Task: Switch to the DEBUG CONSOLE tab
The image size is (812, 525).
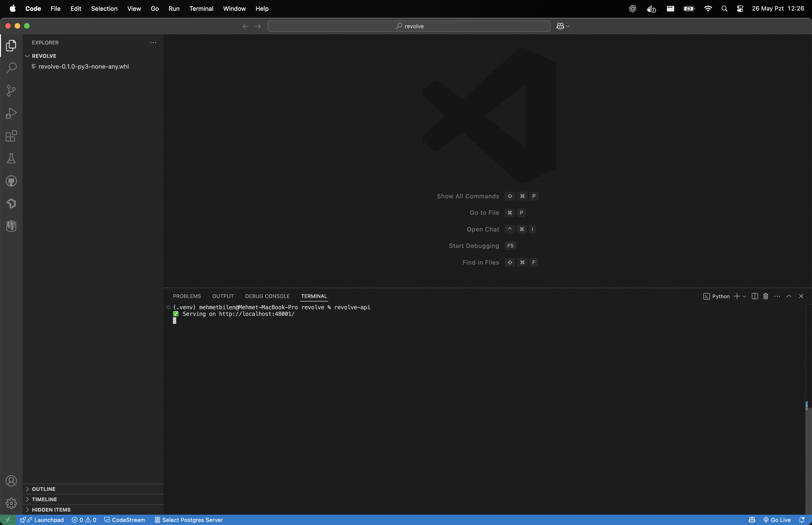Action: [x=267, y=296]
